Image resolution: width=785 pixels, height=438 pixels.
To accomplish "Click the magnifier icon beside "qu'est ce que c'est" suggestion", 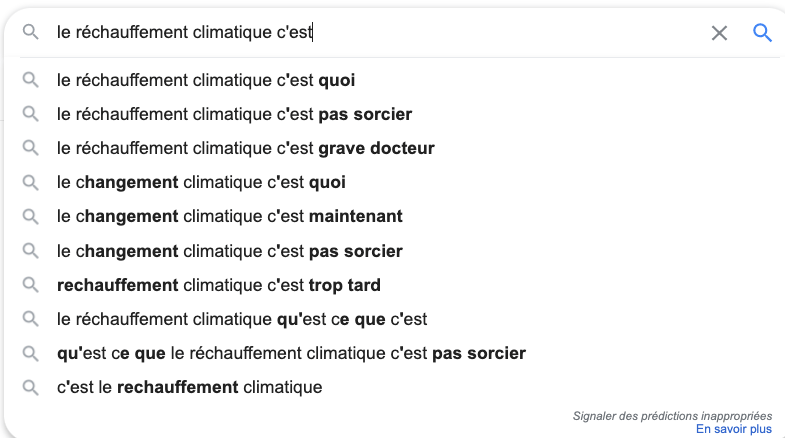I will point(31,319).
